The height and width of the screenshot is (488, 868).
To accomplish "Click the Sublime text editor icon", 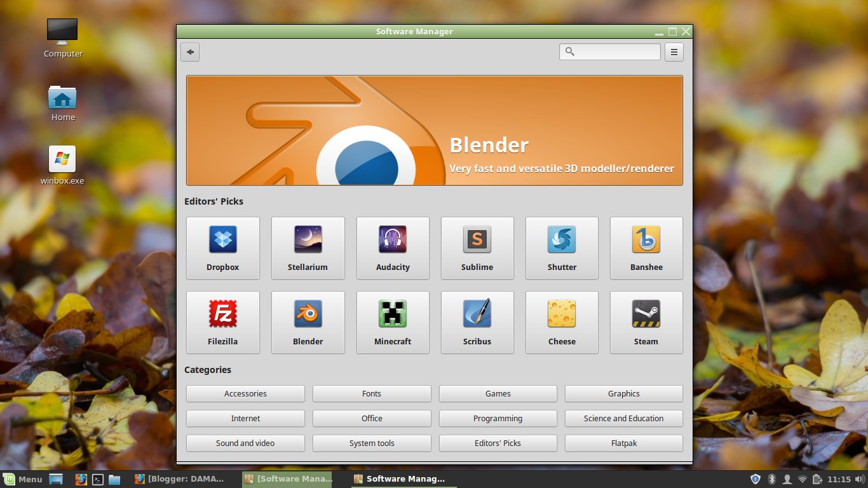I will (477, 248).
